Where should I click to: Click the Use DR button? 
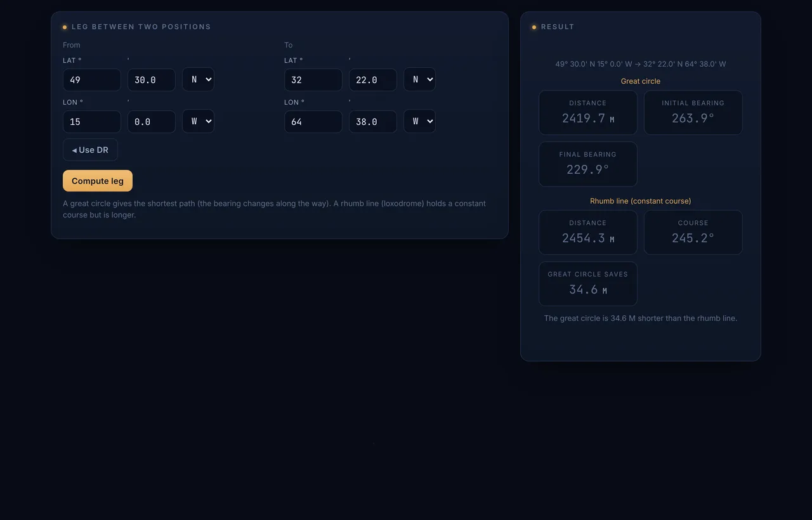pyautogui.click(x=90, y=150)
